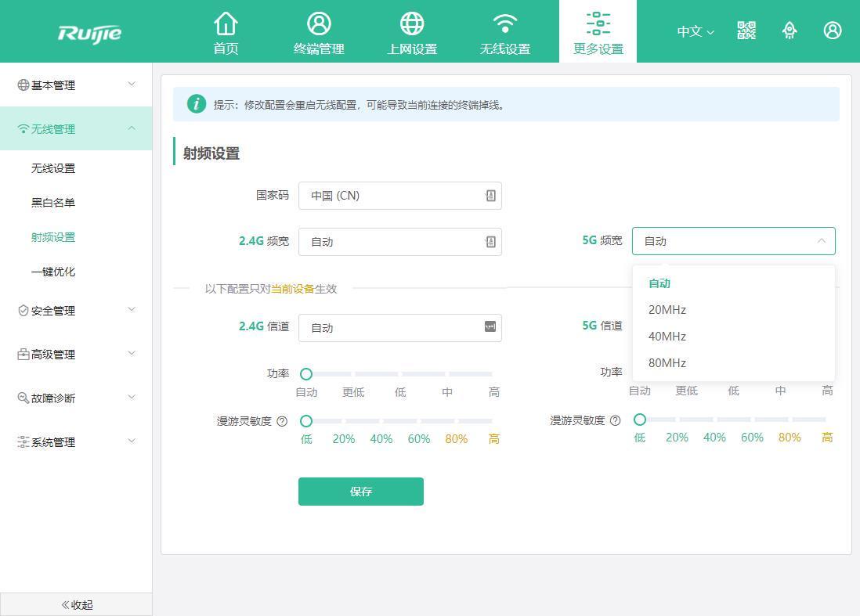Click the 5G 漫游灵敏度 slider handle
The width and height of the screenshot is (860, 616).
tap(639, 420)
